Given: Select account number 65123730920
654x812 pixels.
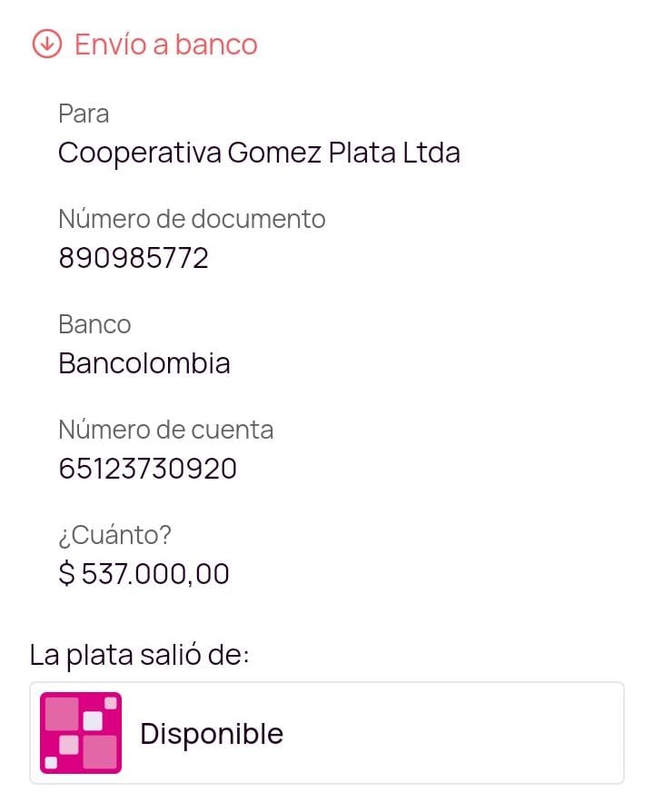Looking at the screenshot, I should click(x=147, y=469).
